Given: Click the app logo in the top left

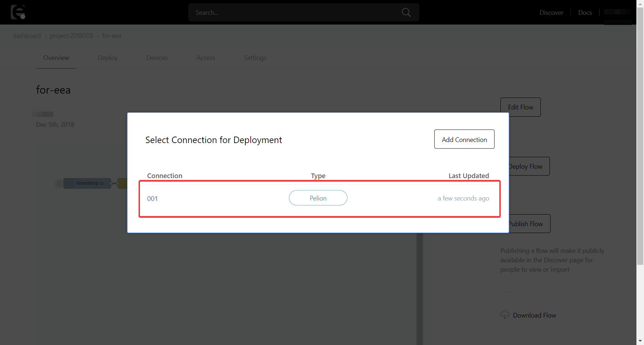Looking at the screenshot, I should [18, 12].
